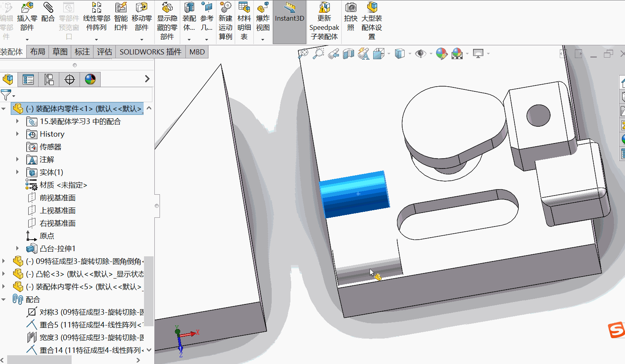
Task: Expand the 注解 annotations folder
Action: (x=18, y=159)
